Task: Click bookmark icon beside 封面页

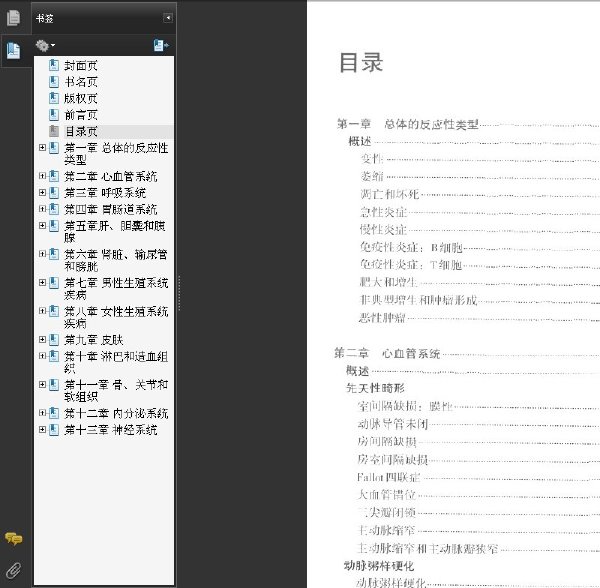Action: tap(54, 65)
